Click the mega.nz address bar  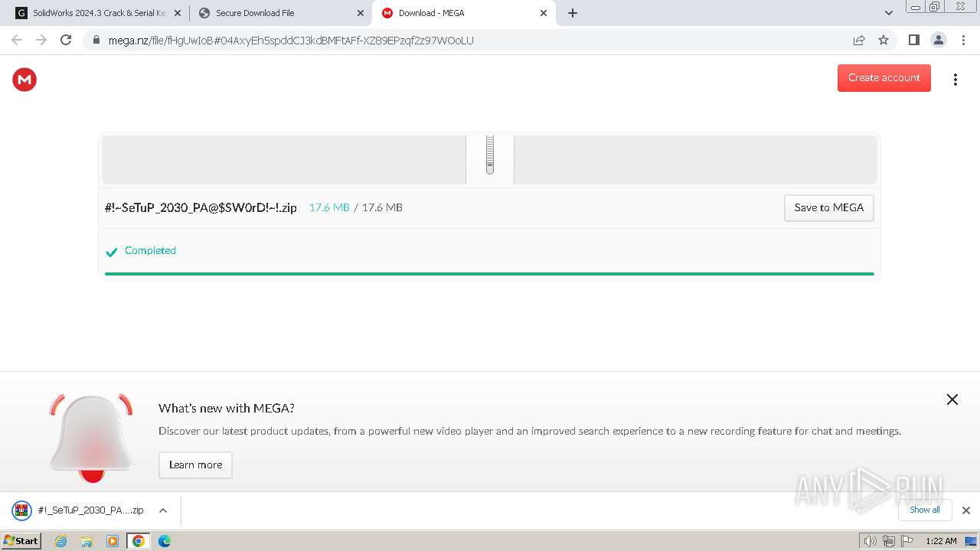490,40
